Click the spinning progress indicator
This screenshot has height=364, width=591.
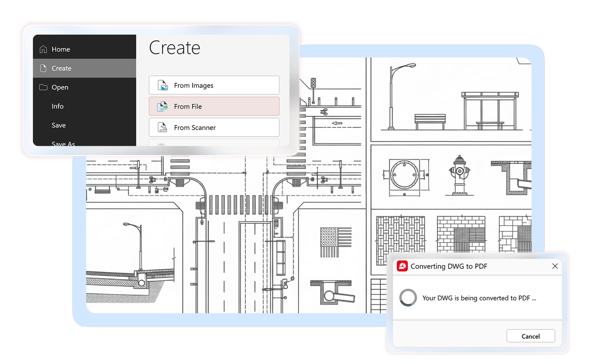click(408, 298)
